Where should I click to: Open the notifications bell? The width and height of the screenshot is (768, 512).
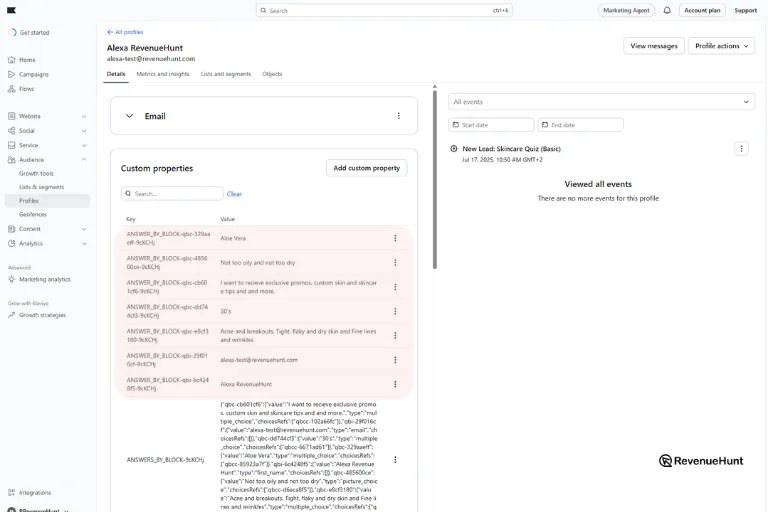(667, 10)
